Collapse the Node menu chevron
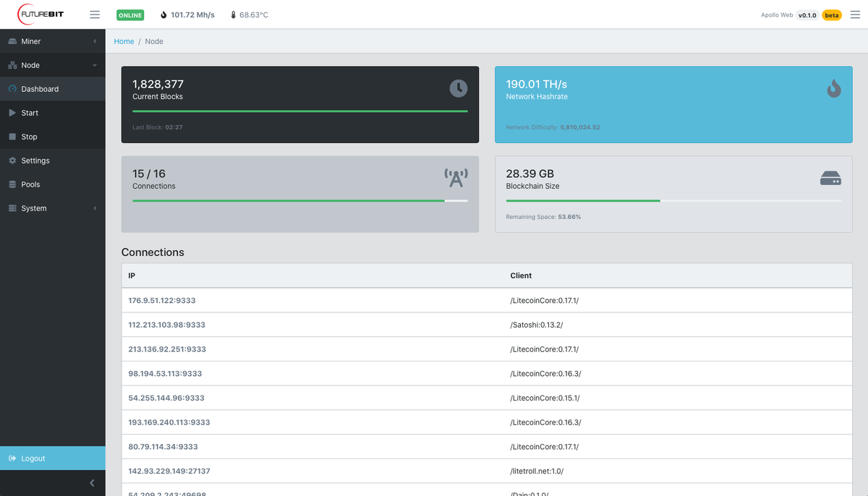The height and width of the screenshot is (496, 868). 95,65
